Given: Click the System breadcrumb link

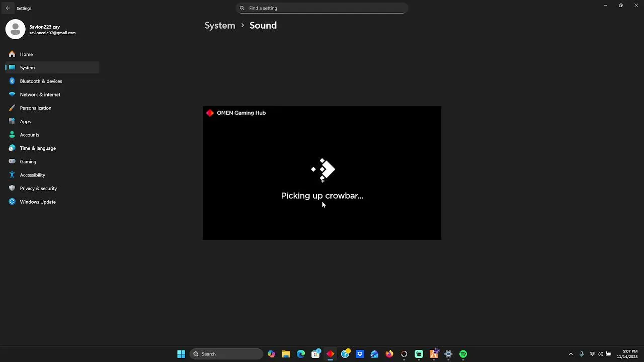Looking at the screenshot, I should coord(220,25).
